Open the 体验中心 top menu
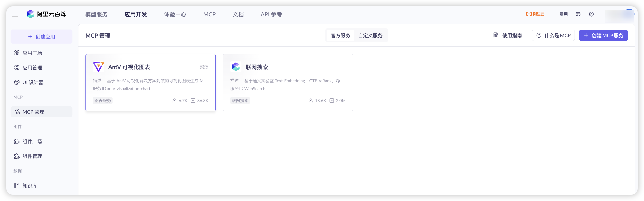644x201 pixels. pos(175,14)
